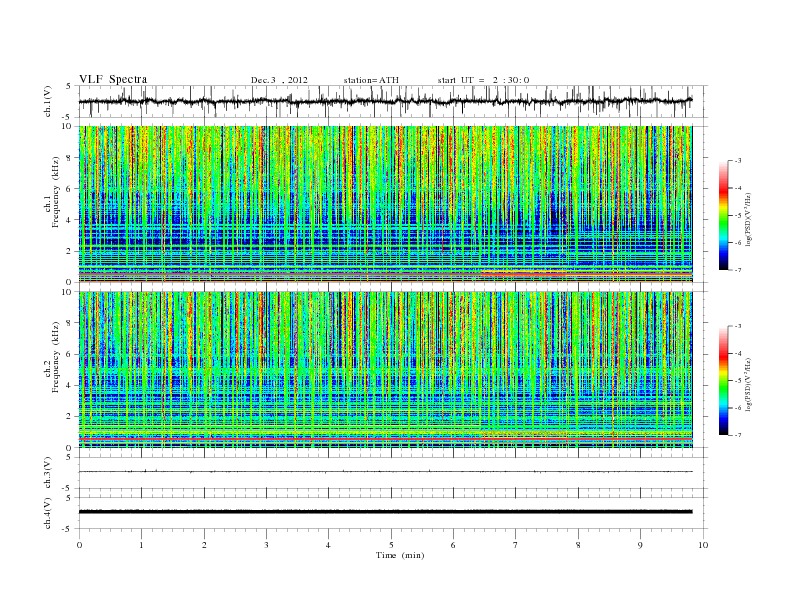792x612 pixels.
Task: Click the "-7" label on ch.1 color bar
Action: pos(737,270)
